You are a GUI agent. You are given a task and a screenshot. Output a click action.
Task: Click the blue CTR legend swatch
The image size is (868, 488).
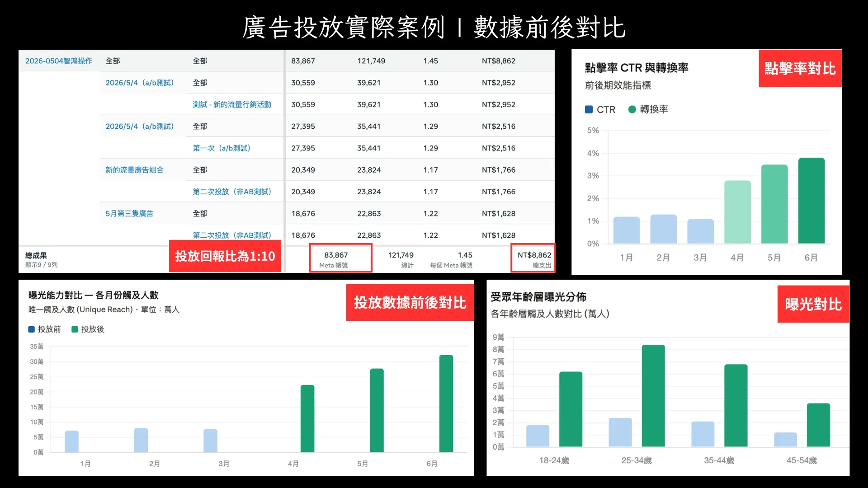click(x=589, y=109)
